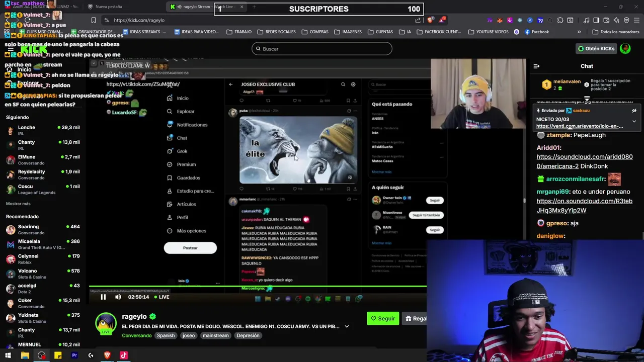Click the Conversando category link
644x362 pixels.
tap(136, 335)
